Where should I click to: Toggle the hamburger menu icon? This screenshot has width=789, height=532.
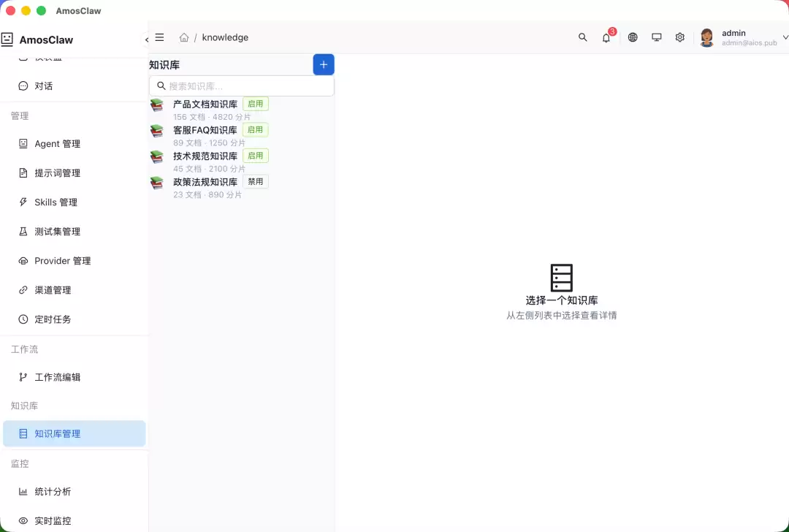159,37
